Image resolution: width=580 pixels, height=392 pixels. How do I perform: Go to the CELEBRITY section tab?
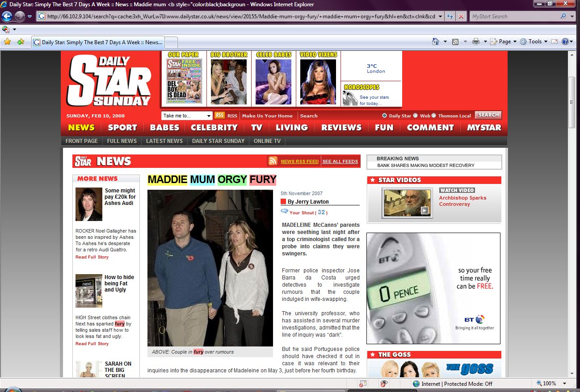click(214, 127)
